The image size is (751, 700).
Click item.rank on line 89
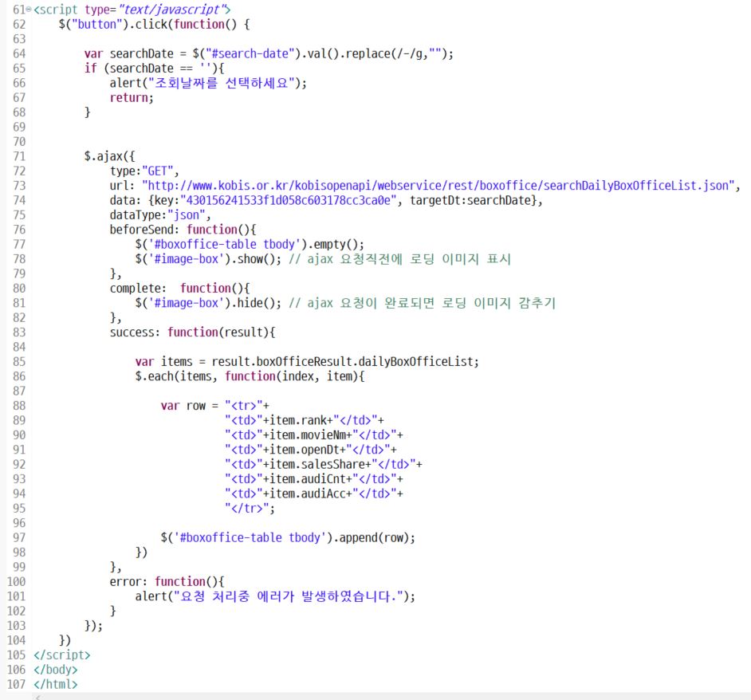pyautogui.click(x=298, y=421)
